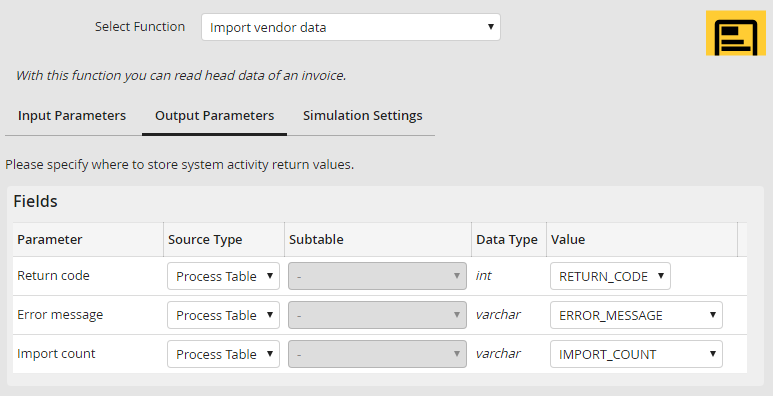
Task: Click the 'Please specify where to store' instruction
Action: [179, 164]
